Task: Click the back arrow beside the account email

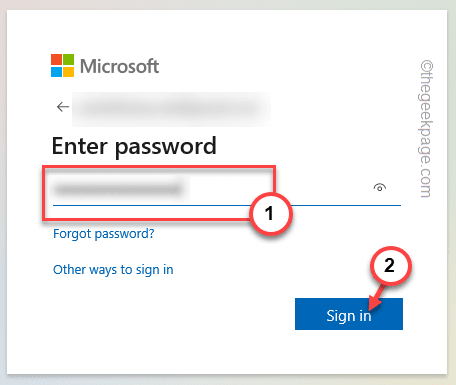Action: (x=63, y=107)
